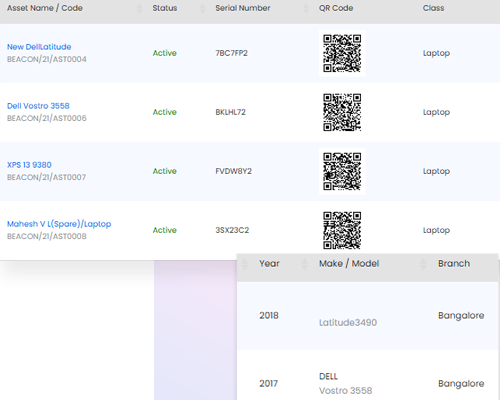Click Laptop class in the XPS 13 9380 row

click(x=436, y=171)
